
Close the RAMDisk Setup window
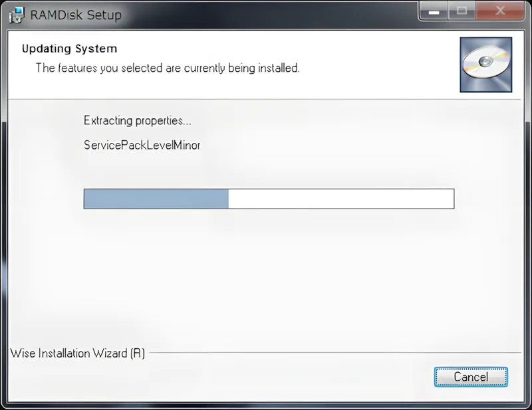[500, 11]
